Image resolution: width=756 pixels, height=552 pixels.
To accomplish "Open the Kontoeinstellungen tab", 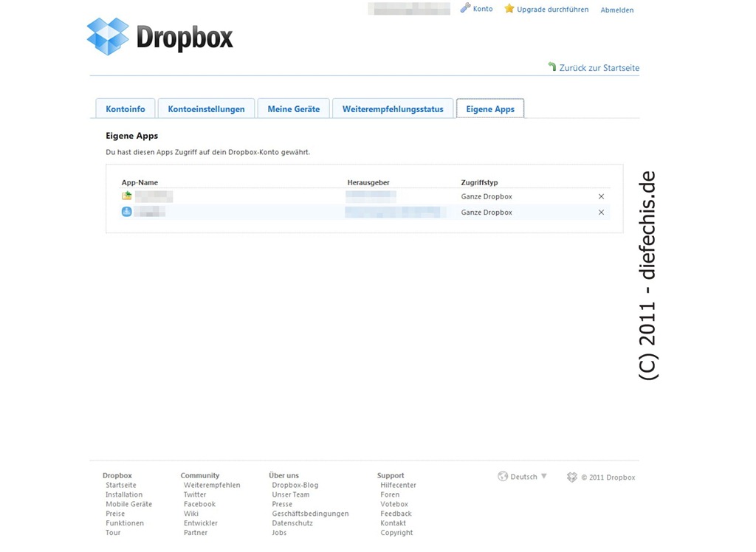I will [x=207, y=109].
